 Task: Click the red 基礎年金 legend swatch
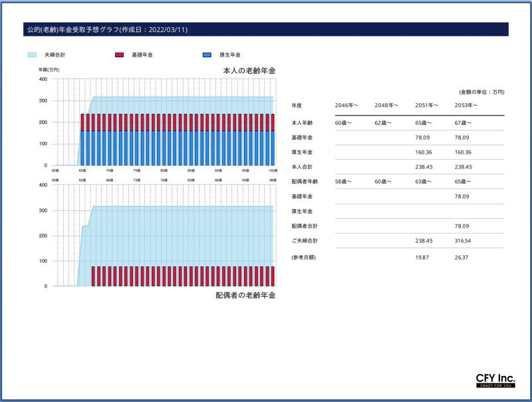pyautogui.click(x=120, y=55)
